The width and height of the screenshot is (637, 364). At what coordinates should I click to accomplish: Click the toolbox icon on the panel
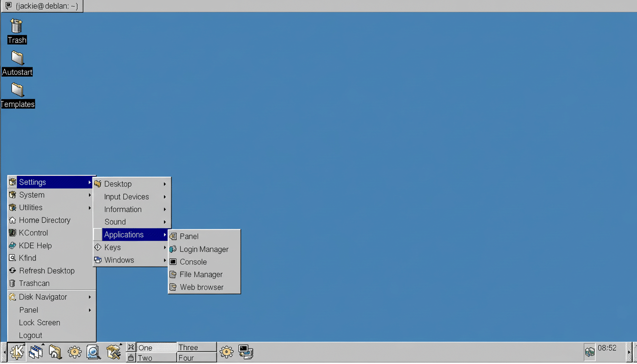tap(114, 352)
